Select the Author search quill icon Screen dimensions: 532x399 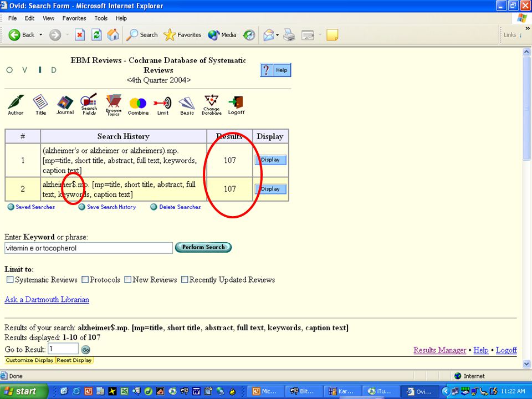point(16,105)
